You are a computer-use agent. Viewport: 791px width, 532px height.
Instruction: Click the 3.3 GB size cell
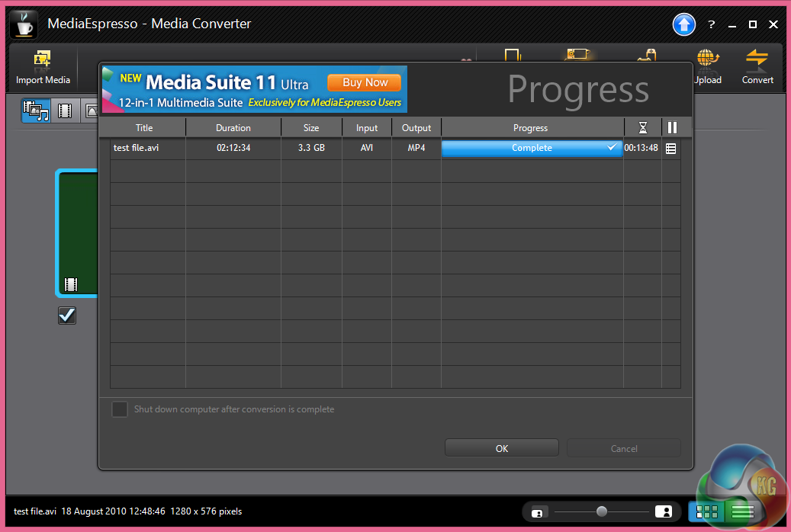pyautogui.click(x=311, y=148)
